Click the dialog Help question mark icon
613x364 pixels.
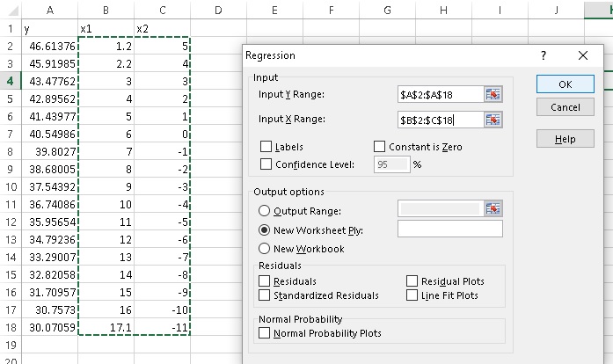(x=544, y=55)
